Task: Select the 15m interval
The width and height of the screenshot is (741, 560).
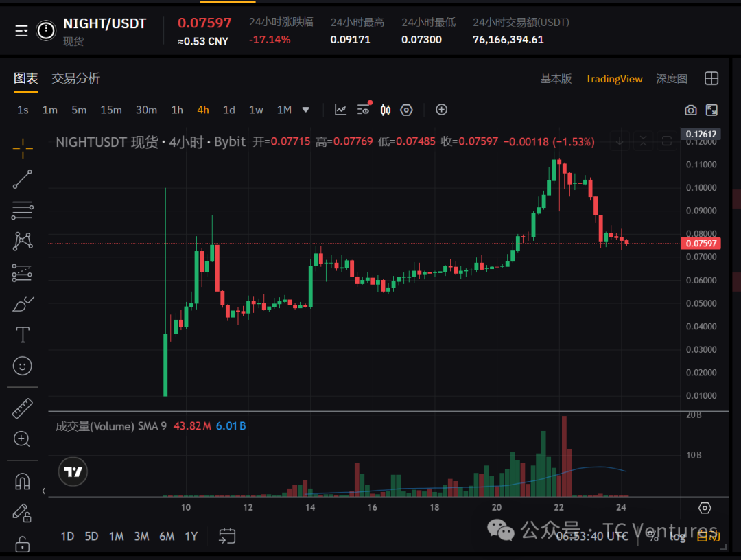Action: 111,110
